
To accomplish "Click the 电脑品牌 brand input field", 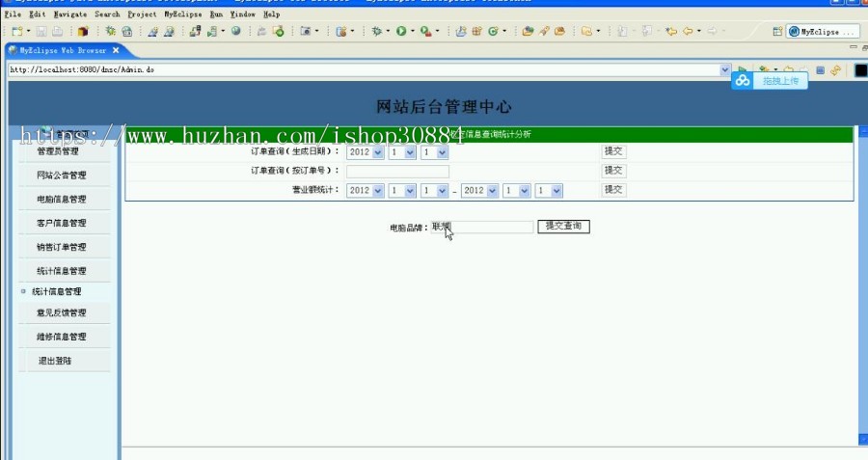I will [x=481, y=227].
